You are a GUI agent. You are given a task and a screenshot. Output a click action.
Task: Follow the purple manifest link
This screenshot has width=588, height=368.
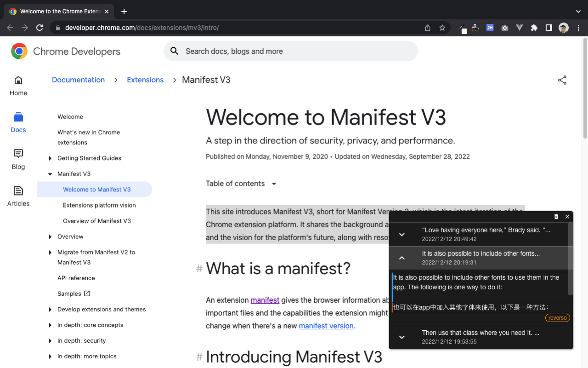(x=265, y=300)
